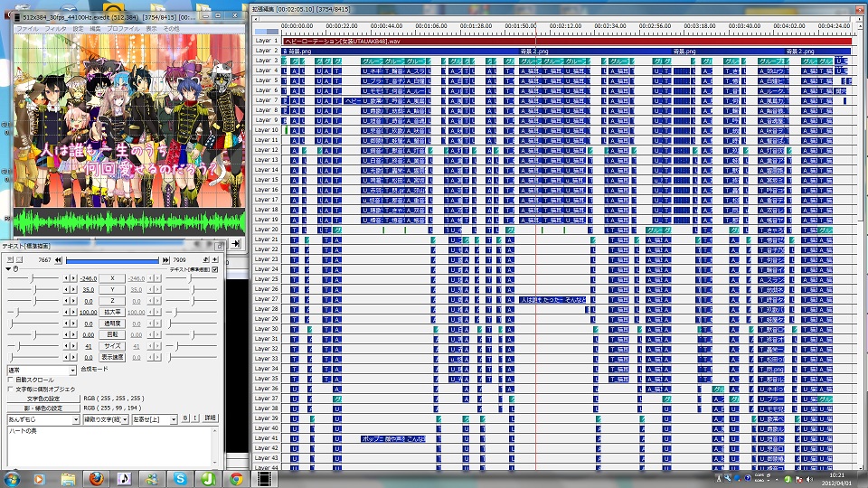This screenshot has height=488, width=868.
Task: Click the AviUtl film strip icon in taskbar
Action: 265,479
